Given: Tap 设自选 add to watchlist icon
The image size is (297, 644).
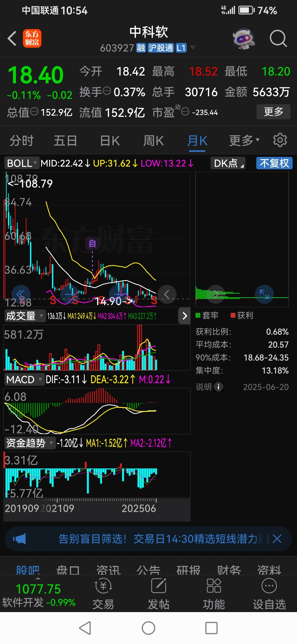Looking at the screenshot, I should tap(269, 593).
